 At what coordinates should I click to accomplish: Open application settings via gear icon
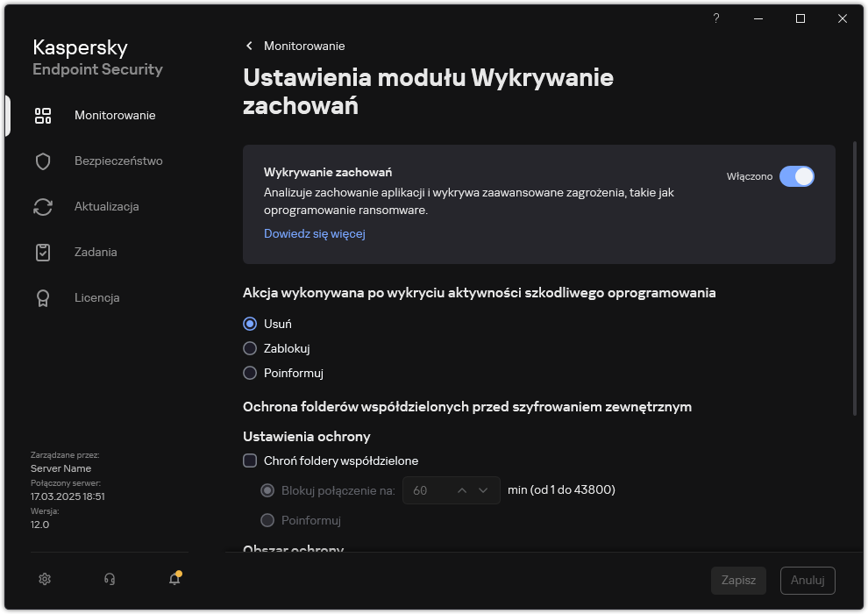pyautogui.click(x=44, y=579)
